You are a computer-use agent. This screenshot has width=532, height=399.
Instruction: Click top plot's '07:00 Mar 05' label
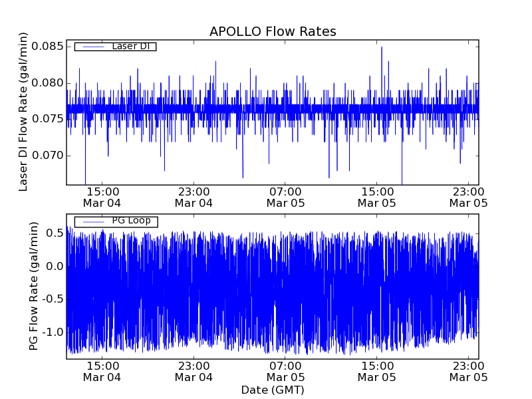[285, 198]
